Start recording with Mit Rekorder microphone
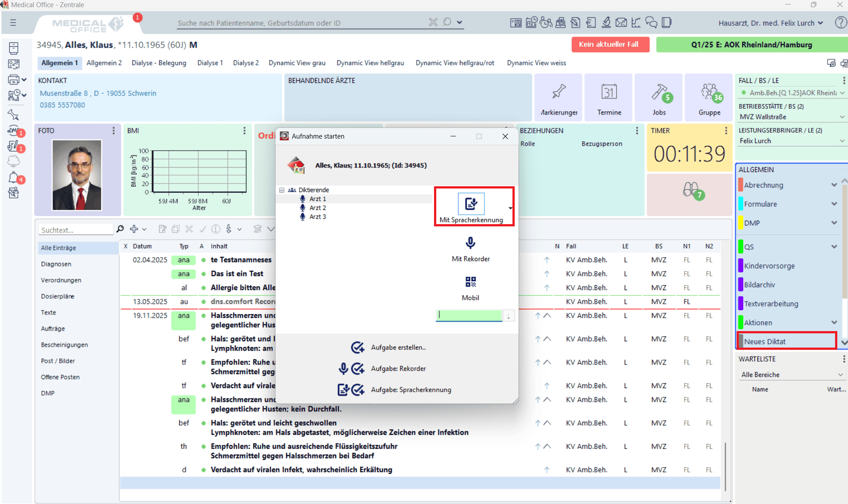The width and height of the screenshot is (848, 504). pos(470,243)
